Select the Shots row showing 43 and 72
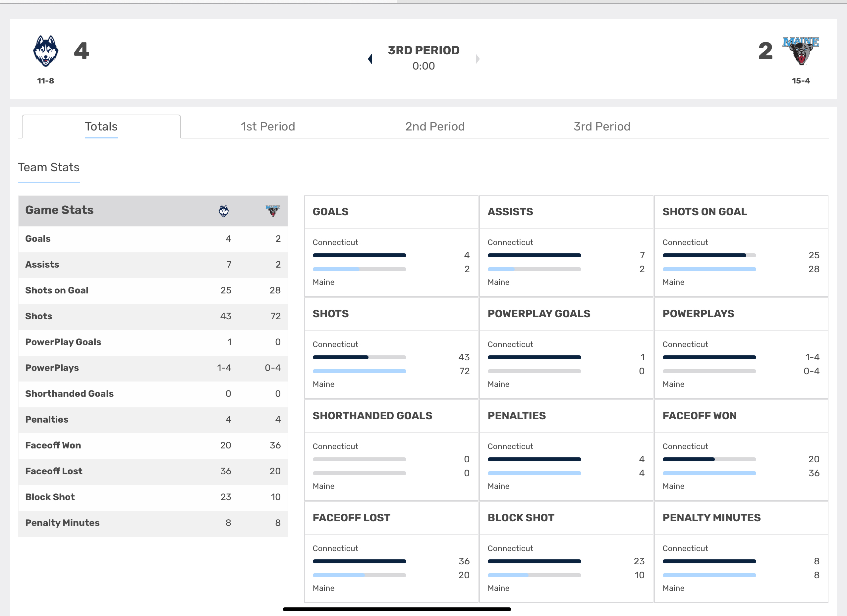Screen dimensions: 847x616 (153, 316)
